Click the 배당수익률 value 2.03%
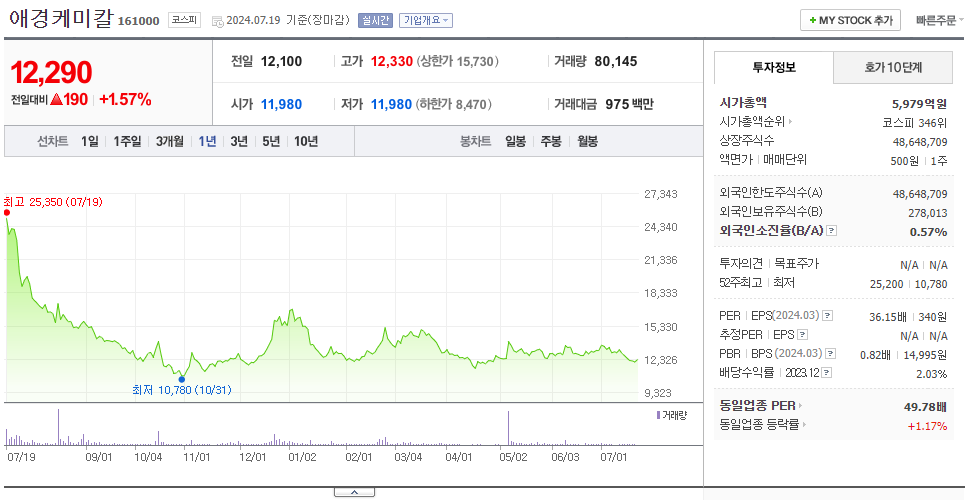 pos(932,374)
